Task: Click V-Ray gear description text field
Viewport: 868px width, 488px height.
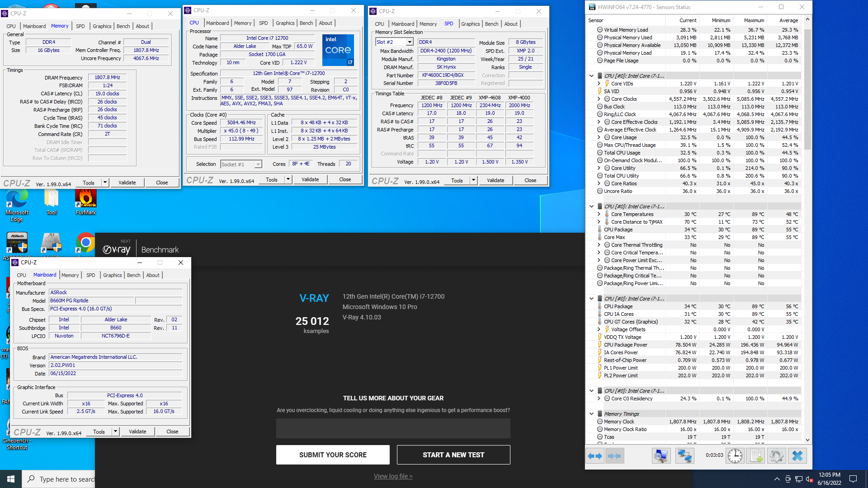Action: [393, 428]
